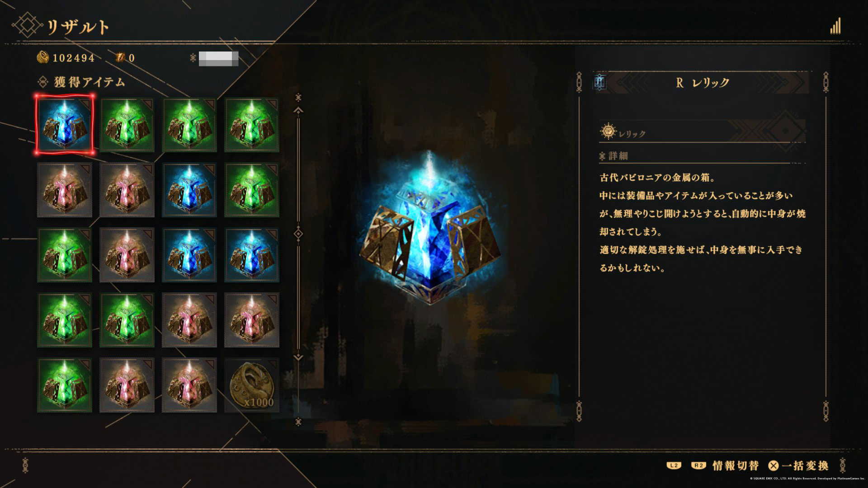Click the diamond emblem beside リザルト title

28,26
